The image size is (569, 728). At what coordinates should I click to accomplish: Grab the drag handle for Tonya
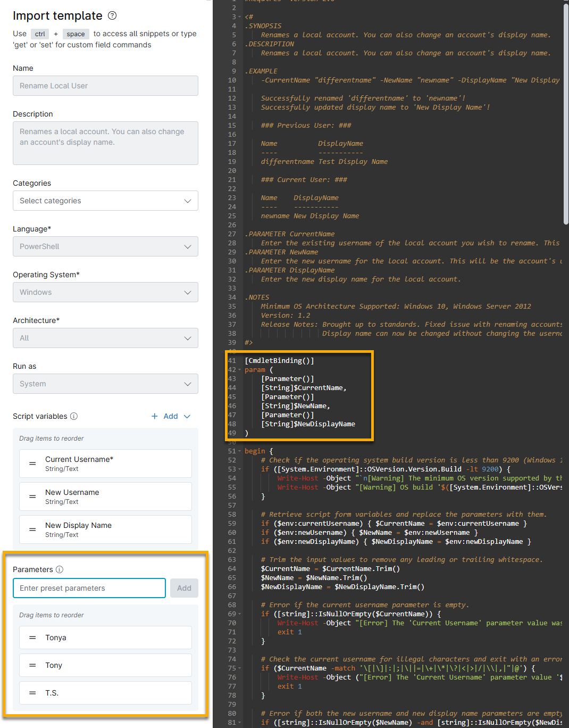point(32,638)
